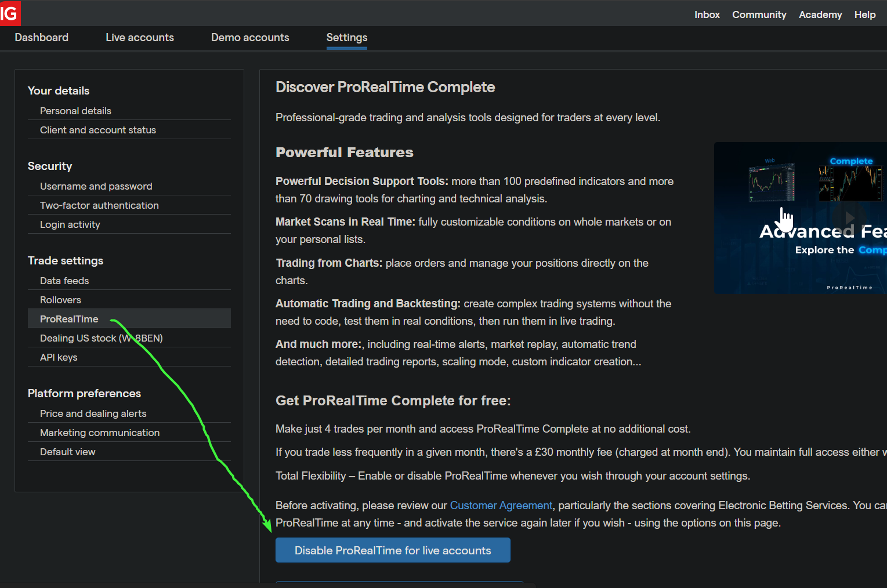887x588 pixels.
Task: Click the 'Trade settings' section heading
Action: tap(66, 260)
